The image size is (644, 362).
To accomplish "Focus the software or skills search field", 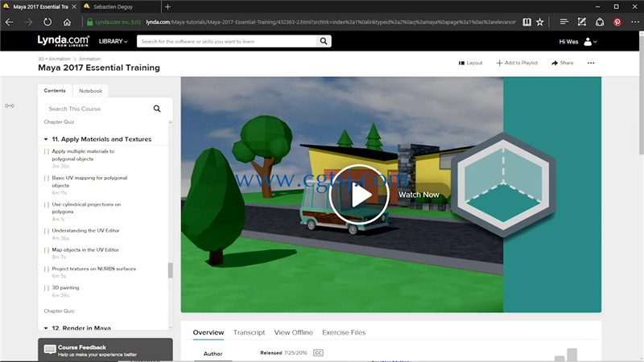I will 227,41.
